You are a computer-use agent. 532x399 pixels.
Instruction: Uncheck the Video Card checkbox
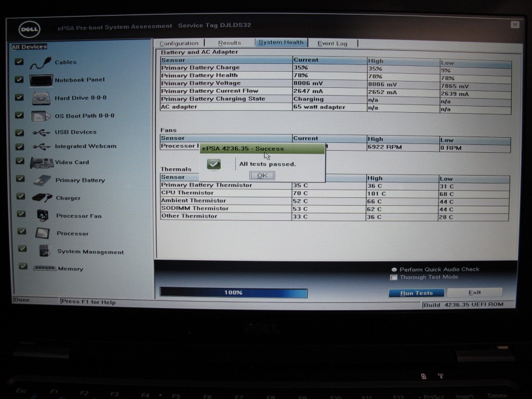pos(20,161)
